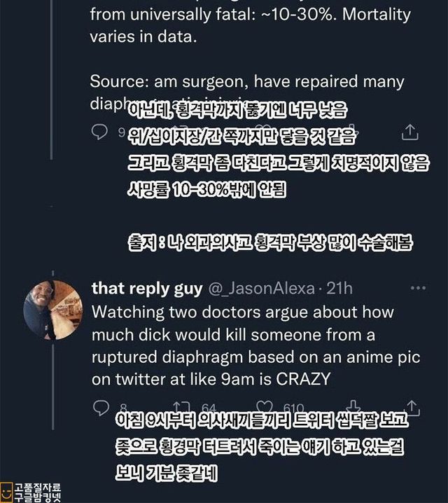Image resolution: width=448 pixels, height=503 pixels.
Task: Open that reply guy's profile picture
Action: [52, 310]
